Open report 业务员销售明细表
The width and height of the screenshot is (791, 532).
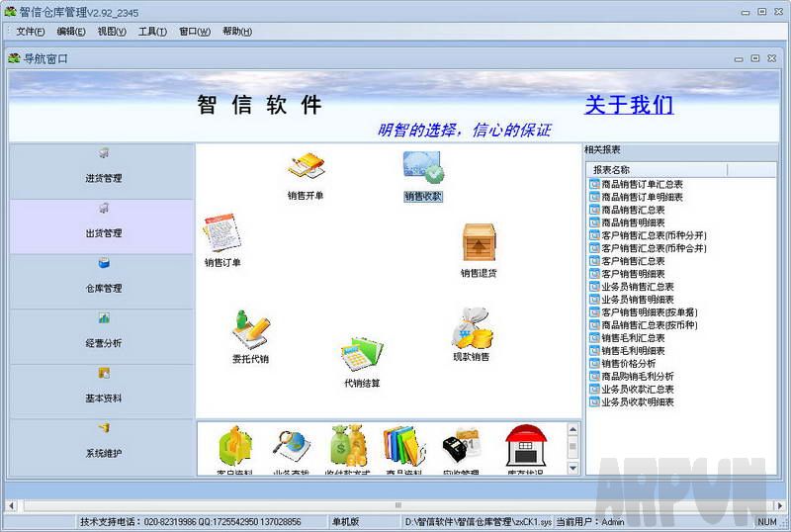tap(632, 300)
